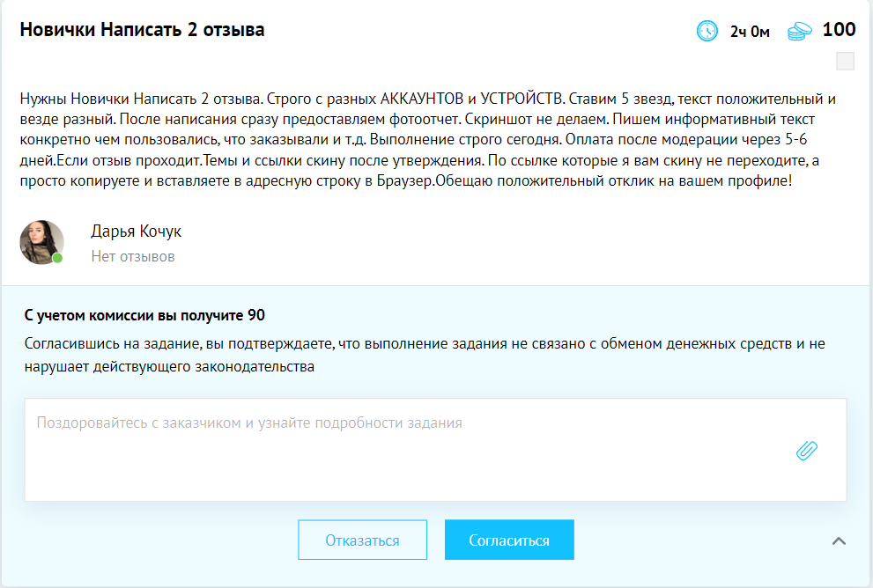
Task: Click the coins icon beside price 100
Action: click(x=799, y=31)
